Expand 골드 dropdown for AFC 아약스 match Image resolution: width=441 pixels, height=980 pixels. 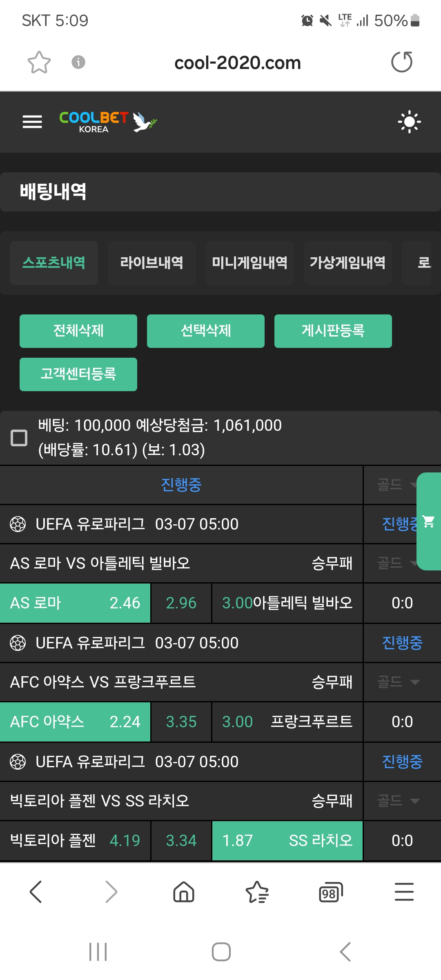[x=398, y=682]
